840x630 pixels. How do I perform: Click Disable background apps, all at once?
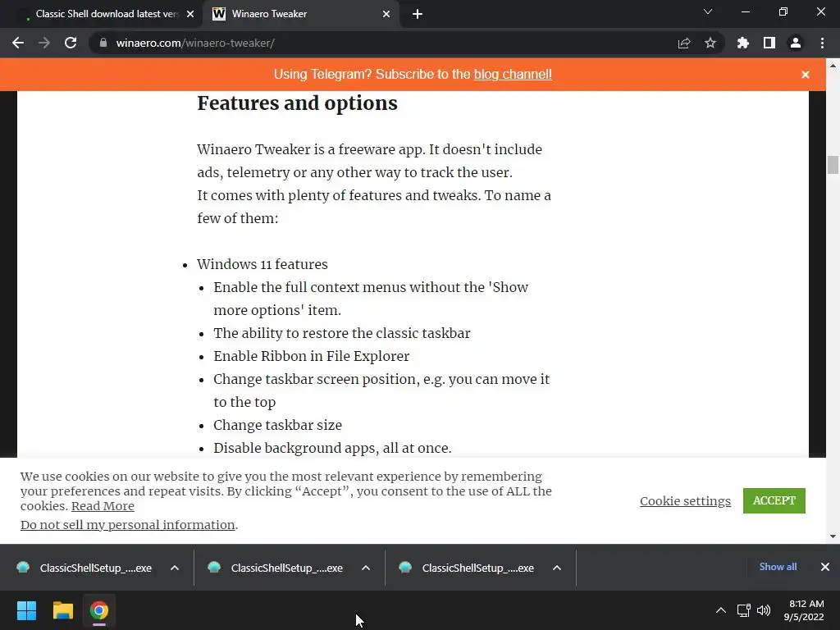point(332,449)
